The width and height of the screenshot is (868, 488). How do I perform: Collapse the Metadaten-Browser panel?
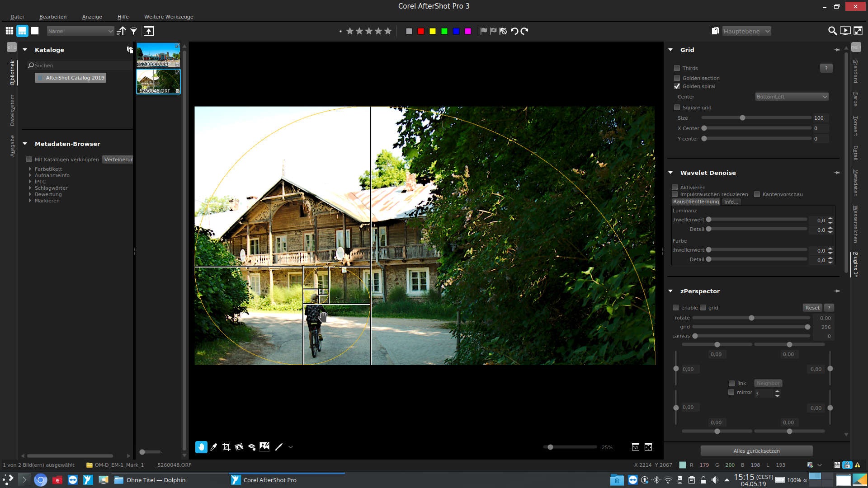[x=25, y=144]
